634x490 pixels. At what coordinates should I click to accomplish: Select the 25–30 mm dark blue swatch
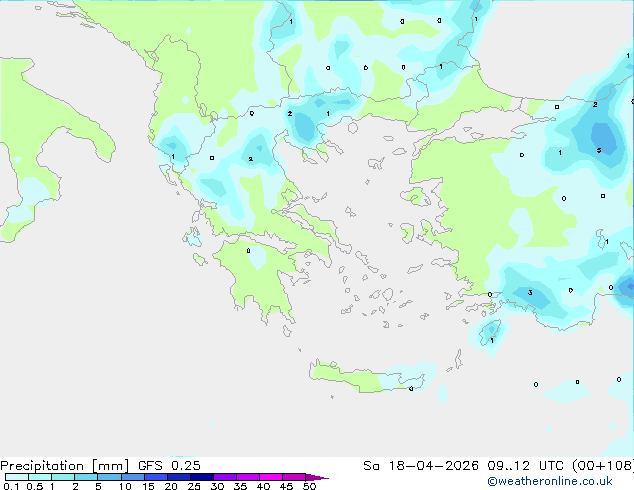[x=202, y=477]
